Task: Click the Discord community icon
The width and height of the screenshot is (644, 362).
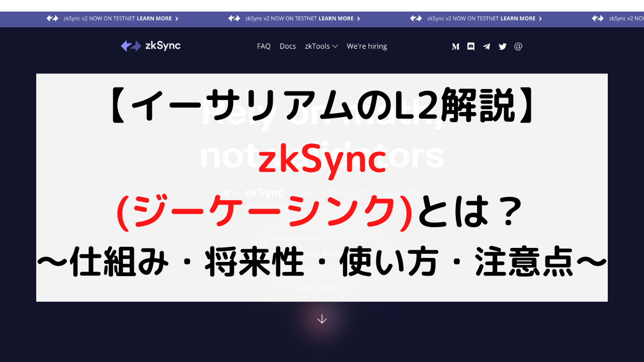Action: pyautogui.click(x=470, y=46)
